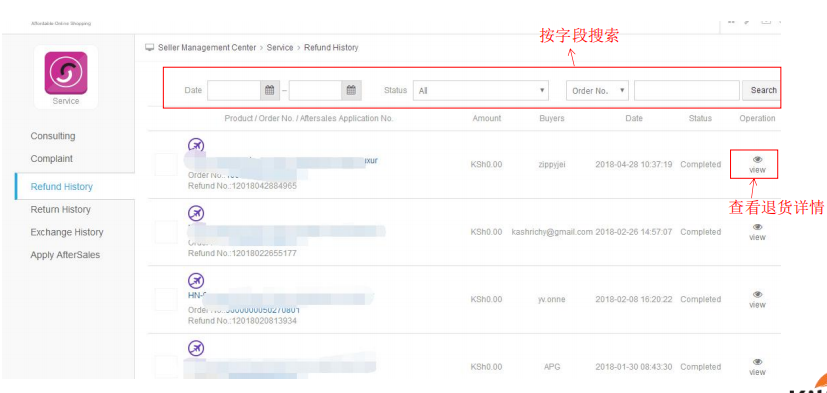This screenshot has width=827, height=393.
Task: Click the Buyers column header
Action: [552, 118]
